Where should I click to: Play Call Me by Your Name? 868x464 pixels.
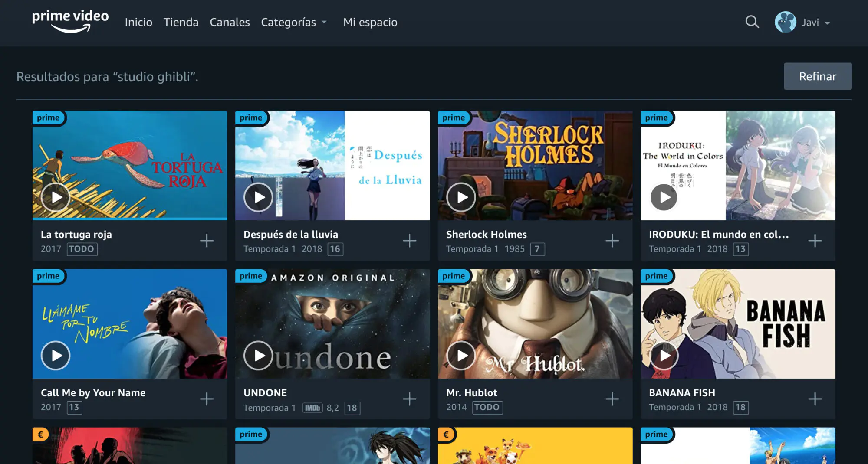pyautogui.click(x=56, y=356)
